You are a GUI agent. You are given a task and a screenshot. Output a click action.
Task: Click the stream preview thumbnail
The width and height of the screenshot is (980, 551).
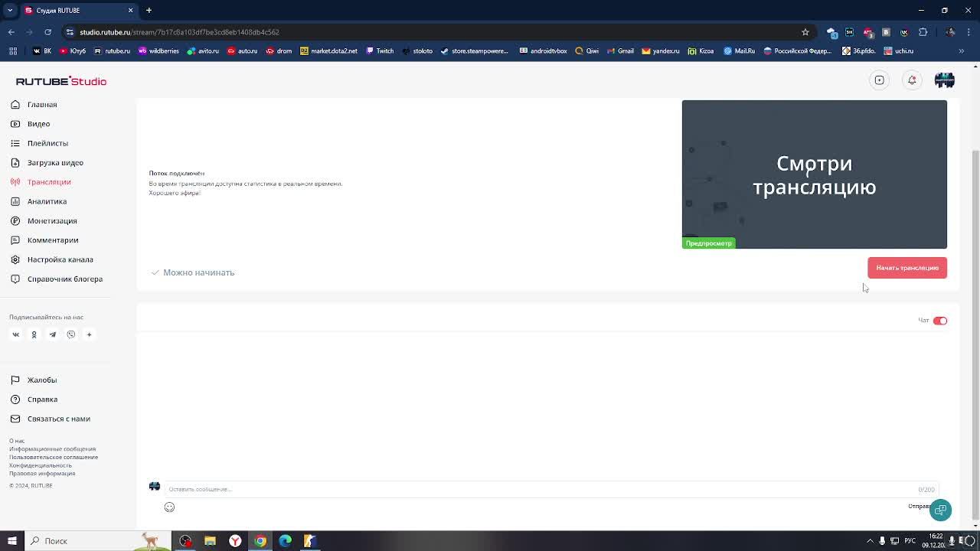[814, 174]
